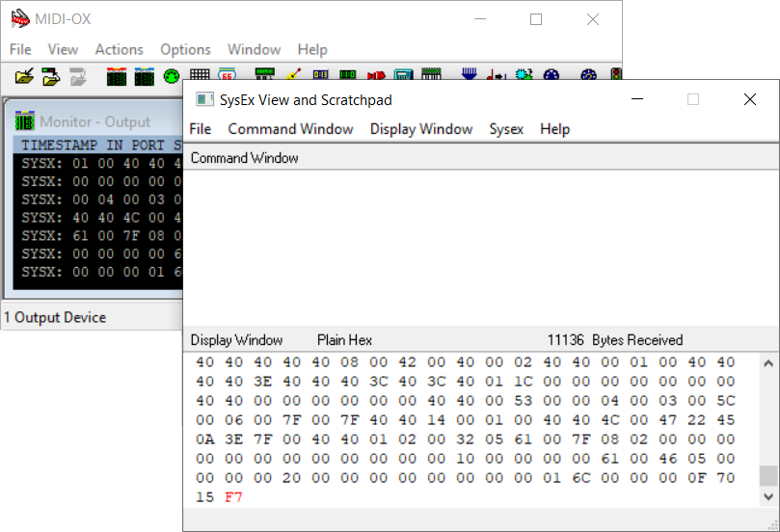
Task: Click the red note with arrow toolbar icon
Action: [x=496, y=74]
